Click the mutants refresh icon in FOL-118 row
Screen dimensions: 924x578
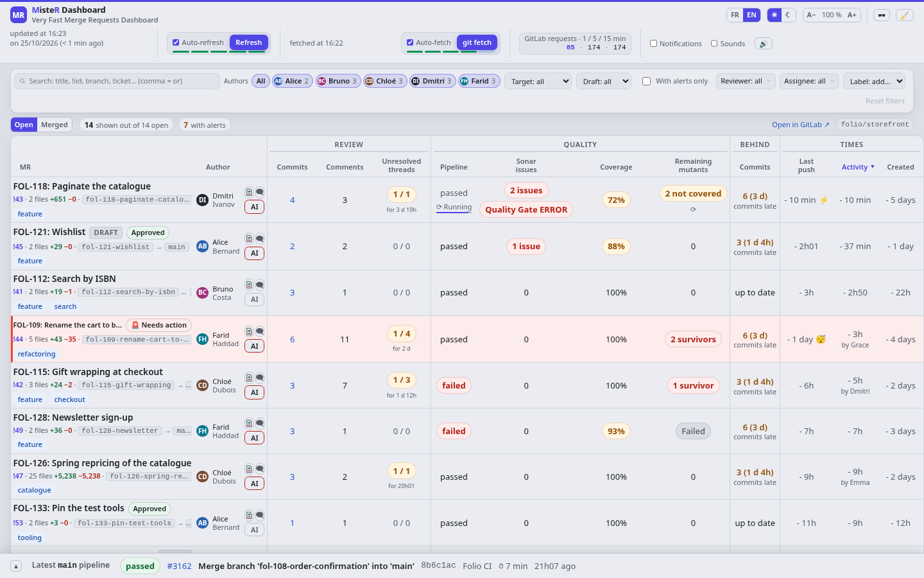(x=693, y=209)
